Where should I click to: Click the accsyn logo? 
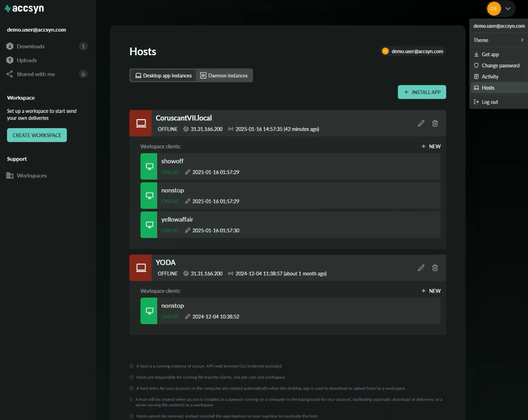pyautogui.click(x=24, y=9)
